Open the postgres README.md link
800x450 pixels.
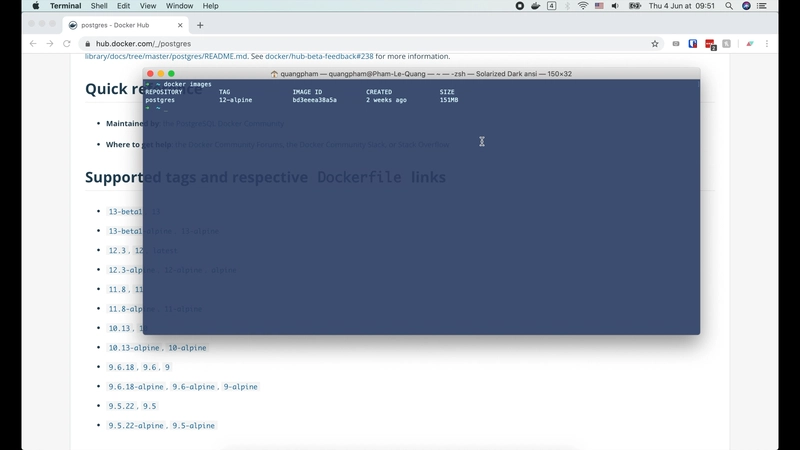pos(166,56)
